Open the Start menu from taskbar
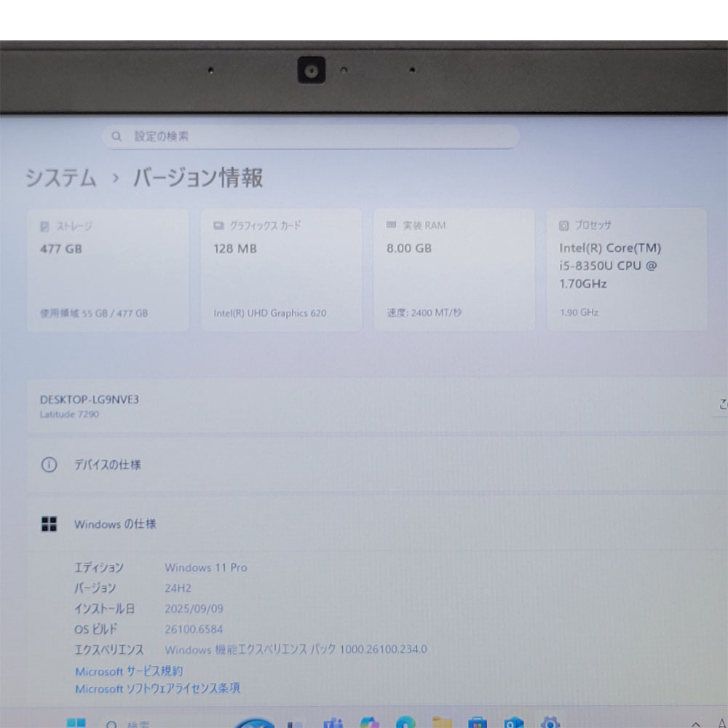Screen dimensions: 728x728 pyautogui.click(x=76, y=723)
